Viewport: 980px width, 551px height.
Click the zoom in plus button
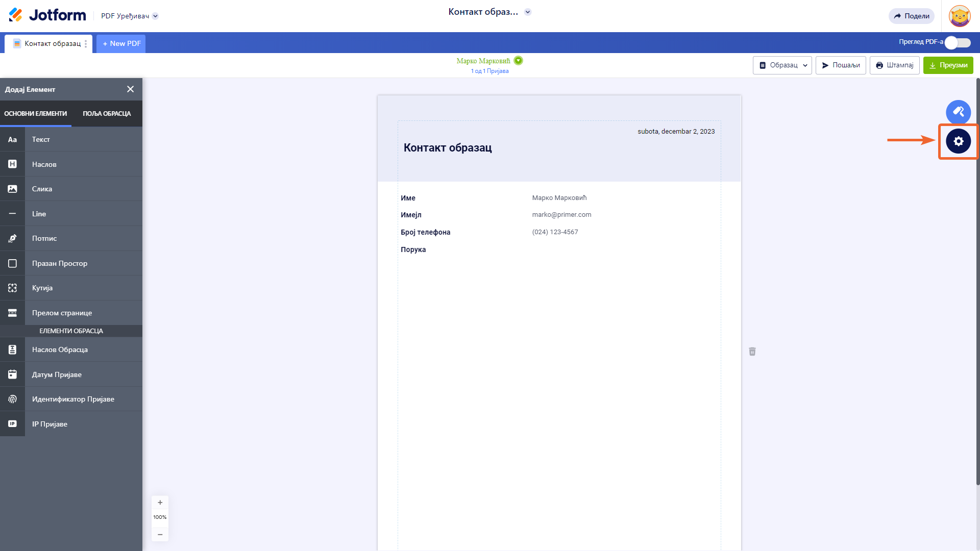pyautogui.click(x=160, y=503)
